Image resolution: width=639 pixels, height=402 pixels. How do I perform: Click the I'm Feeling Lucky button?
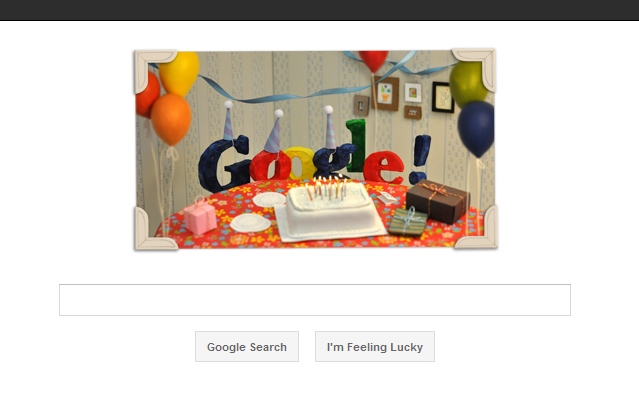(x=375, y=347)
